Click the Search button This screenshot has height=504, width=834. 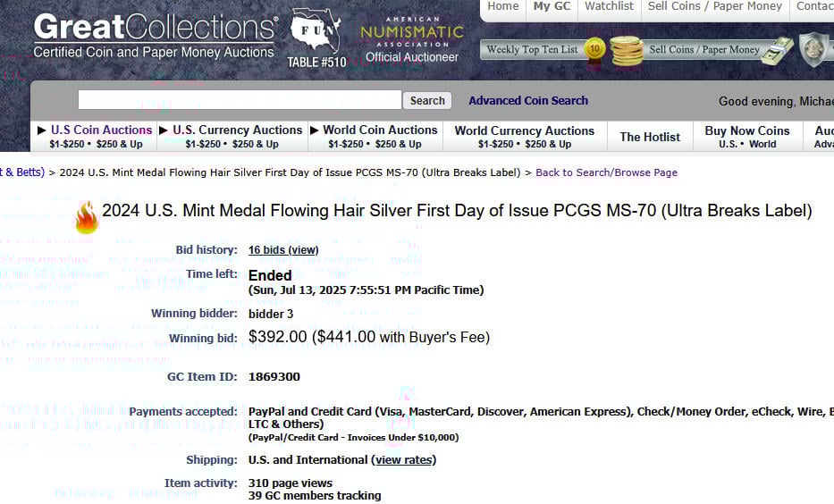pyautogui.click(x=427, y=100)
